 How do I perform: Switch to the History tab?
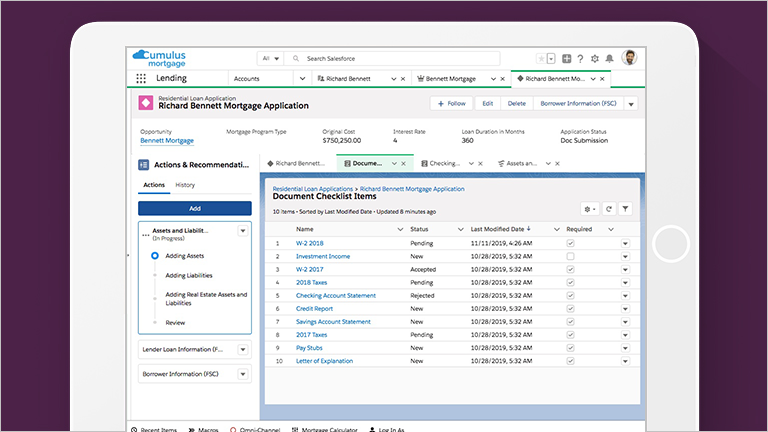click(x=185, y=185)
